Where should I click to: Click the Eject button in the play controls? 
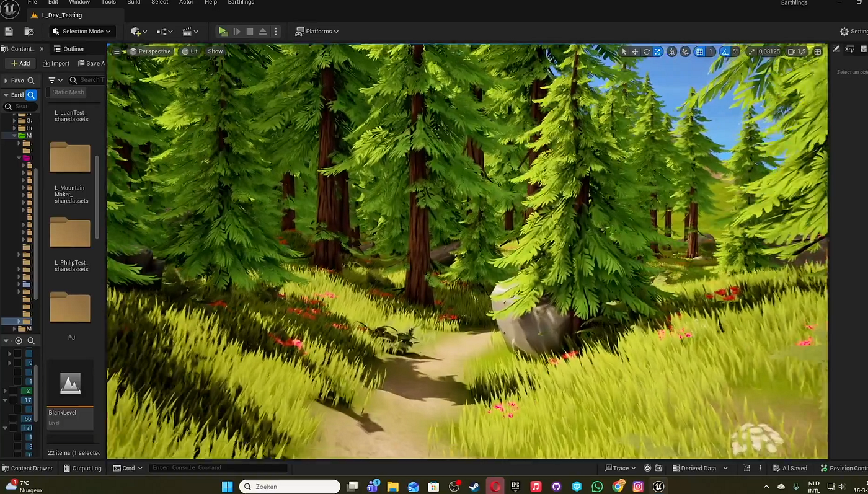263,31
